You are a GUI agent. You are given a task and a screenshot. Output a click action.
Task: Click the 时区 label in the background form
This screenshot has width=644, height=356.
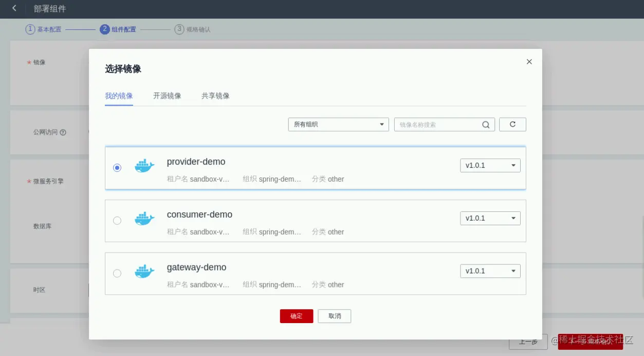point(39,290)
